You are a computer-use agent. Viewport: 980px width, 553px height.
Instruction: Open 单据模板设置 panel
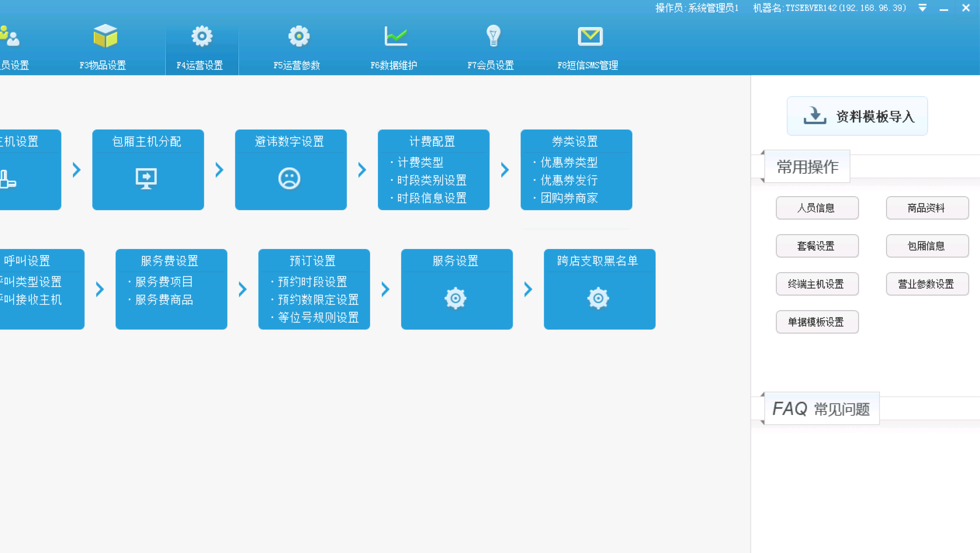[x=816, y=321]
